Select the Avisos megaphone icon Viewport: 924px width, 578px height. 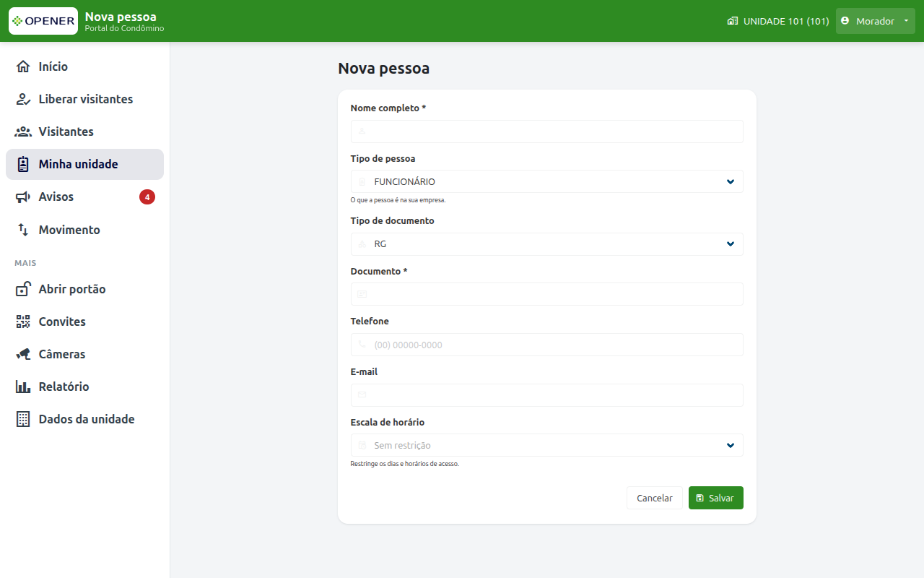pos(23,197)
